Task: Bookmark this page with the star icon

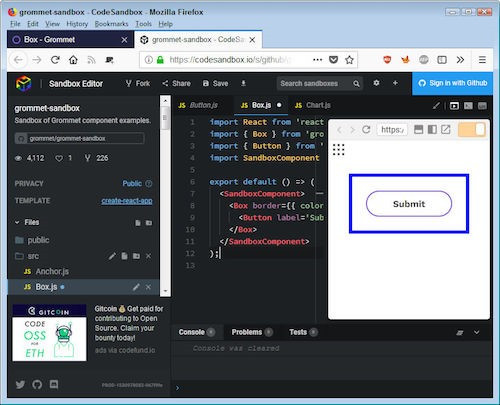Action: tap(349, 60)
